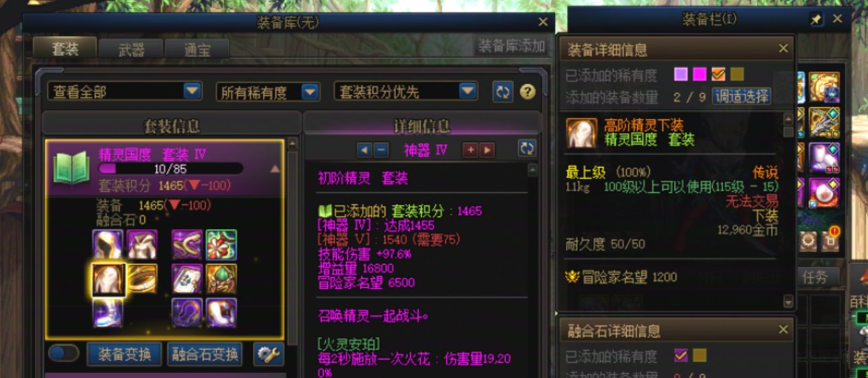
Task: Open the yellow question mark help icon
Action: (x=528, y=92)
